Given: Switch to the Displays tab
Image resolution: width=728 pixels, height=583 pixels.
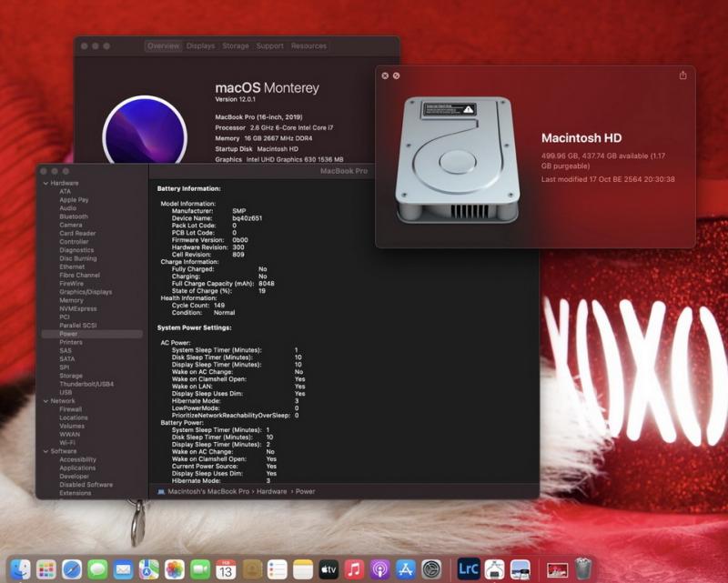Looking at the screenshot, I should 201,45.
